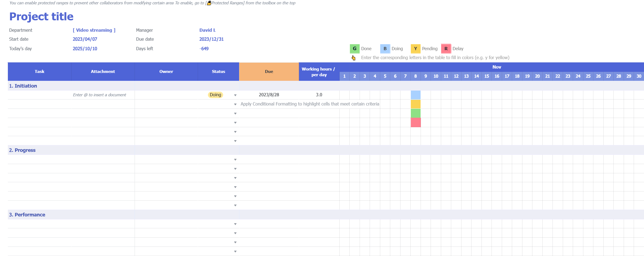
Task: Click today's date value 2025/10/10
Action: click(85, 49)
